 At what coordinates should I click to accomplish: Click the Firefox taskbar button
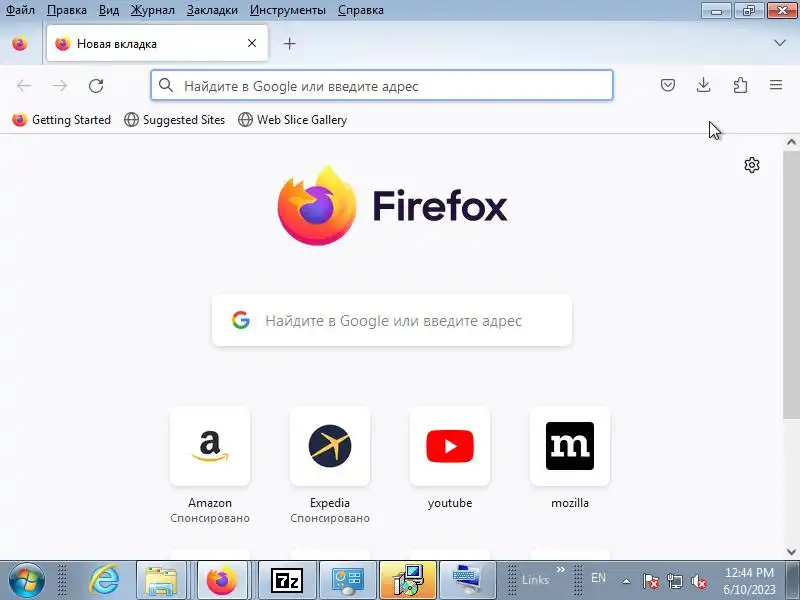(222, 580)
